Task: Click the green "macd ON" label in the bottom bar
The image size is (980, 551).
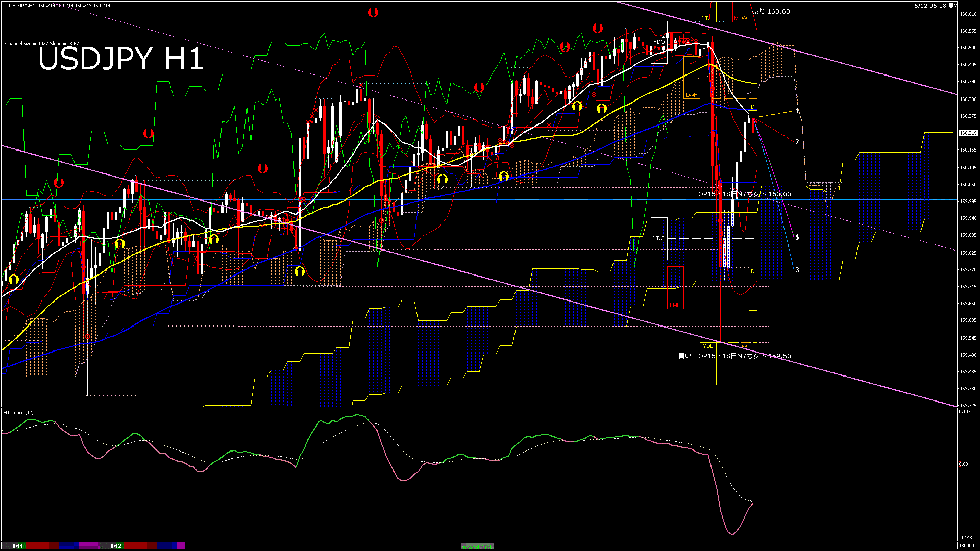Action: 477,546
